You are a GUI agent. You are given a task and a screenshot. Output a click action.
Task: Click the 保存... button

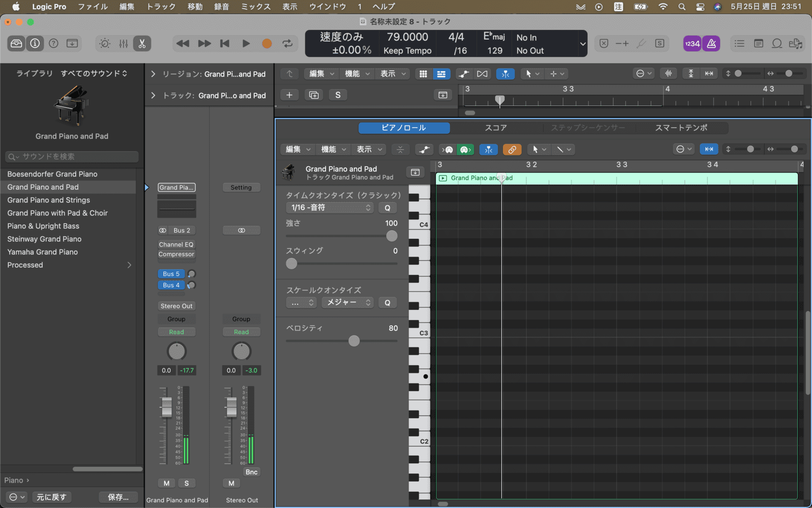click(x=118, y=497)
